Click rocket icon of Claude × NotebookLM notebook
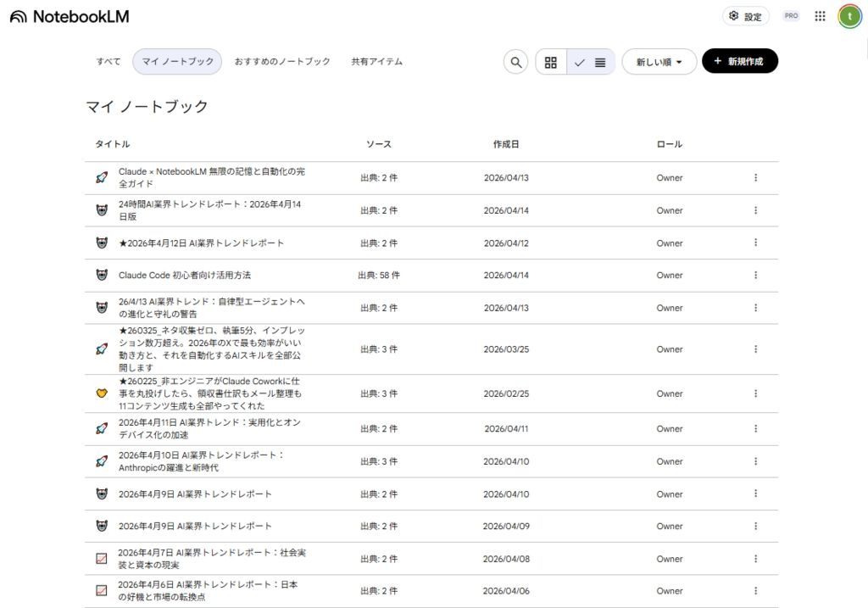This screenshot has width=868, height=608. 102,178
